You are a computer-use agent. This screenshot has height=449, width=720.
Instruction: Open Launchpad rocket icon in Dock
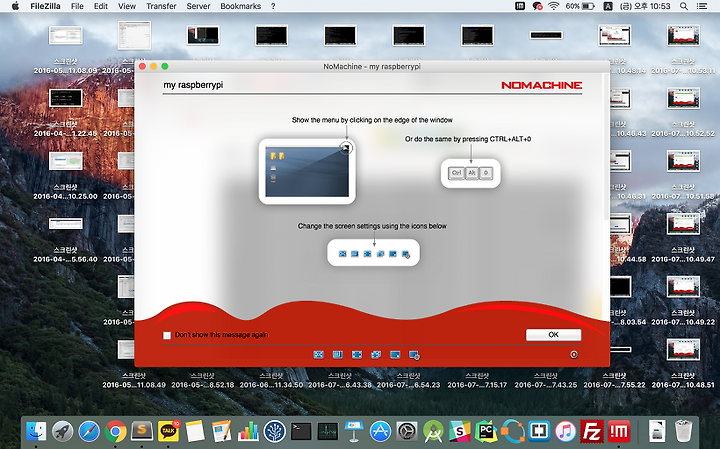coord(62,432)
